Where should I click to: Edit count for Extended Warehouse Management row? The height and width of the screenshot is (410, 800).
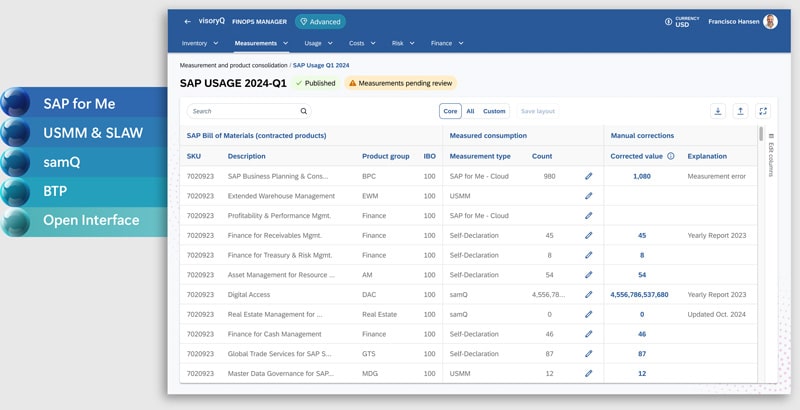588,196
